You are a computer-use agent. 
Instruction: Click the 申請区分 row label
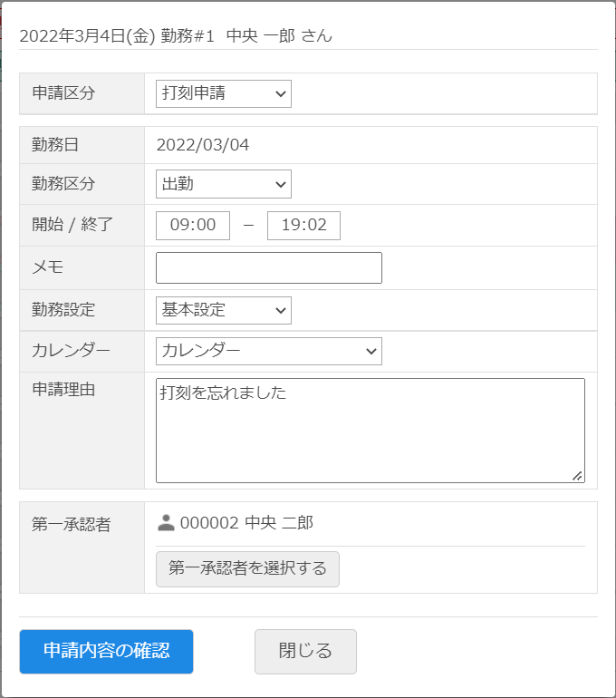pos(63,92)
